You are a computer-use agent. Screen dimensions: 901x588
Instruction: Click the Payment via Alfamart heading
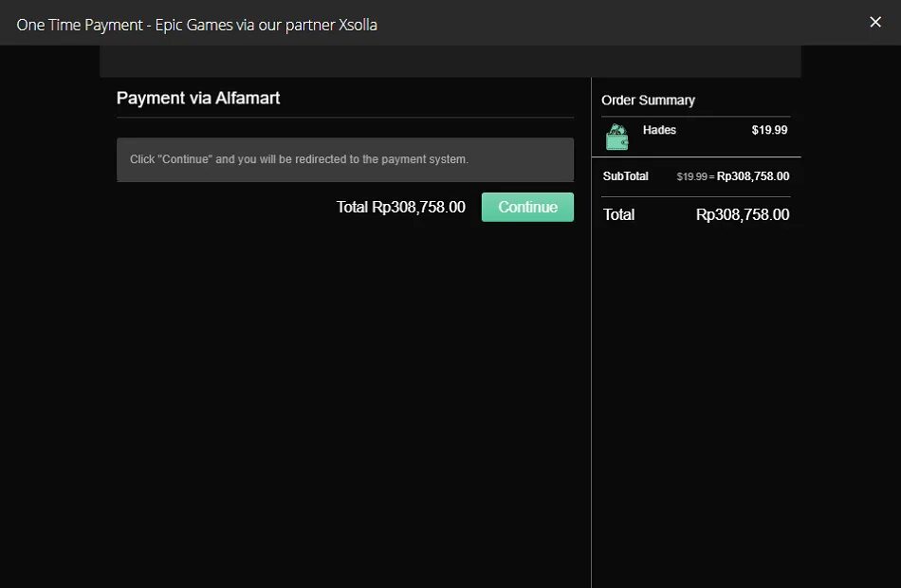198,99
